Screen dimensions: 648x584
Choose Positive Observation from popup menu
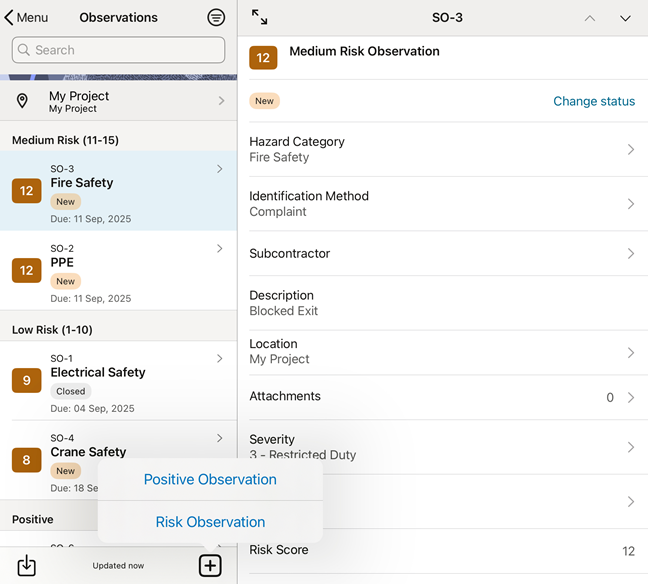[210, 479]
